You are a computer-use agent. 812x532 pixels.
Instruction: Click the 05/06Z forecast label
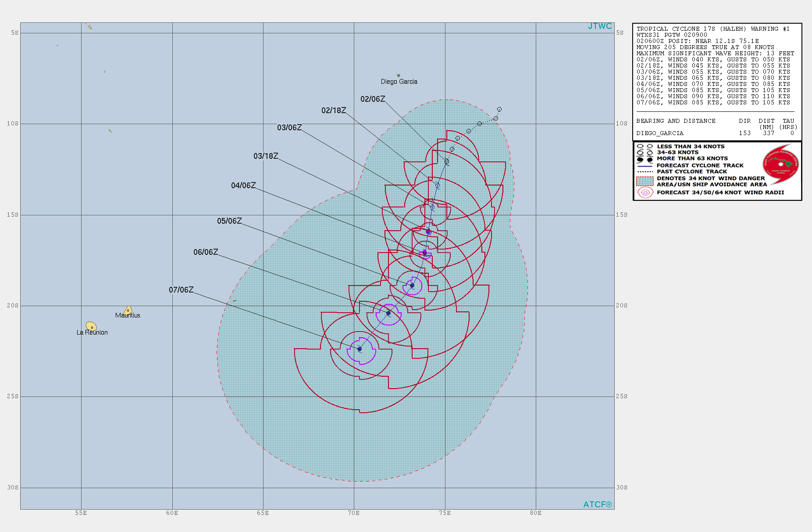tap(229, 221)
